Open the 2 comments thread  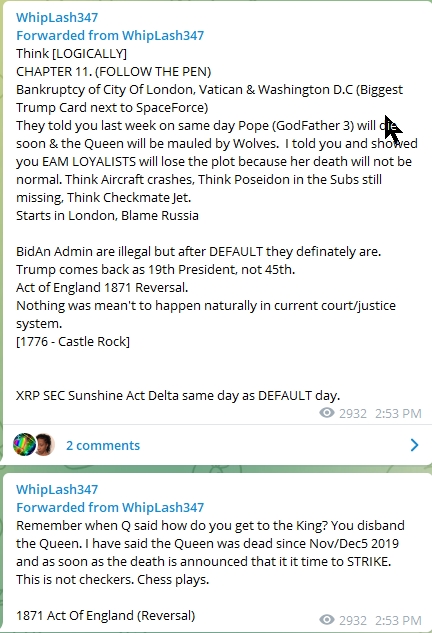(103, 445)
